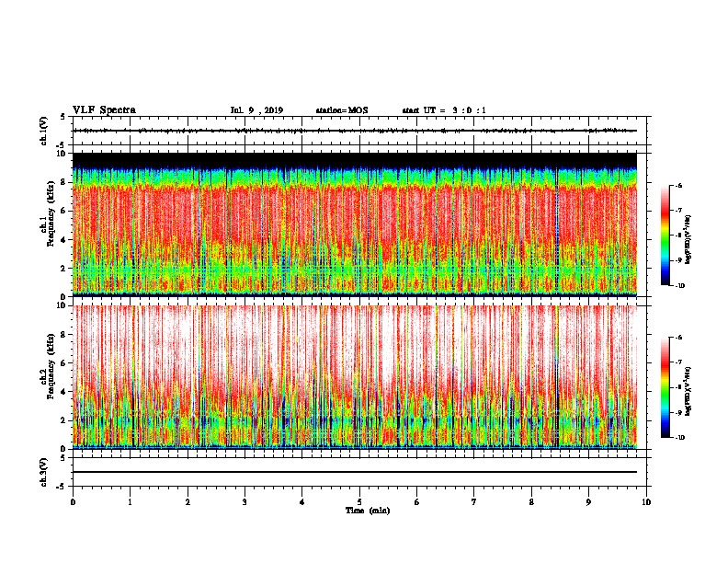Click the "Time (min)" axis title
728x563 pixels.
(x=368, y=511)
